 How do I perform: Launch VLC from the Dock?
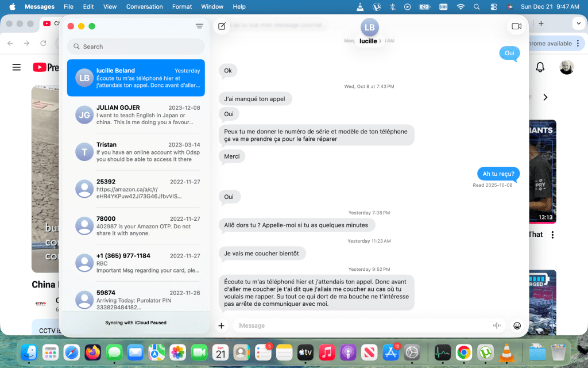[506, 352]
